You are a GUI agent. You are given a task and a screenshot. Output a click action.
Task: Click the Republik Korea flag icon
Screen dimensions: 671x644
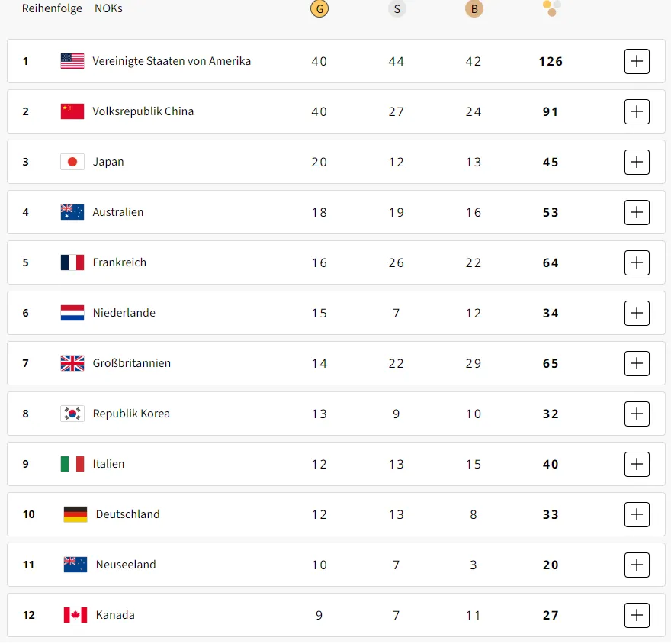pyautogui.click(x=72, y=414)
